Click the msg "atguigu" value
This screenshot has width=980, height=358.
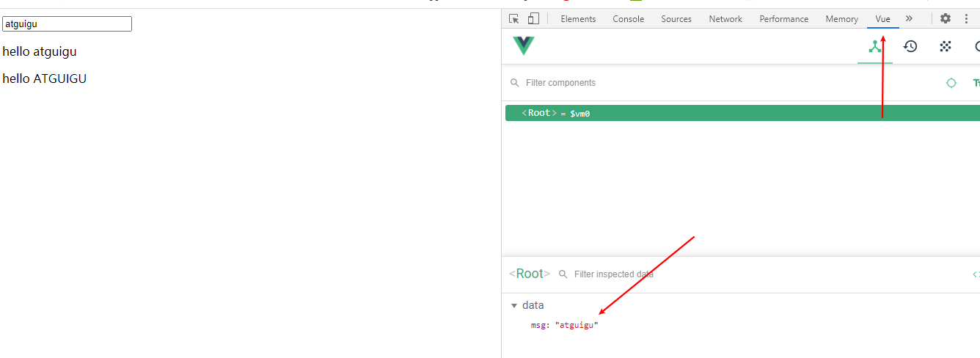(577, 325)
